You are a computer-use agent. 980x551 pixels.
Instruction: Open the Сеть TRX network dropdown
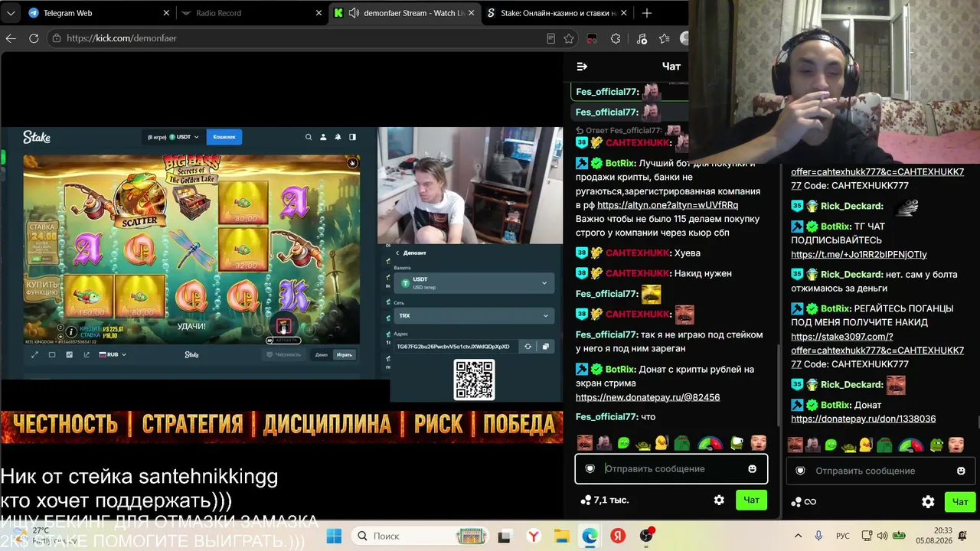point(474,315)
